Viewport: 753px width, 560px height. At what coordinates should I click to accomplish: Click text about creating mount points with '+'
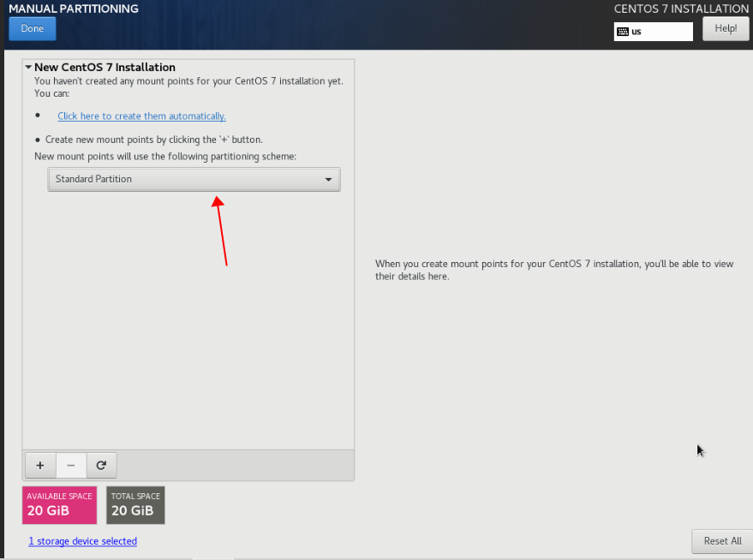pos(153,140)
